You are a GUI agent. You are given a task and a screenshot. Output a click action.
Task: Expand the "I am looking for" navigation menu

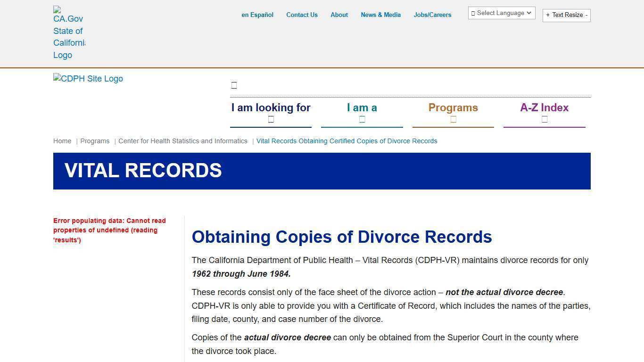pyautogui.click(x=271, y=107)
